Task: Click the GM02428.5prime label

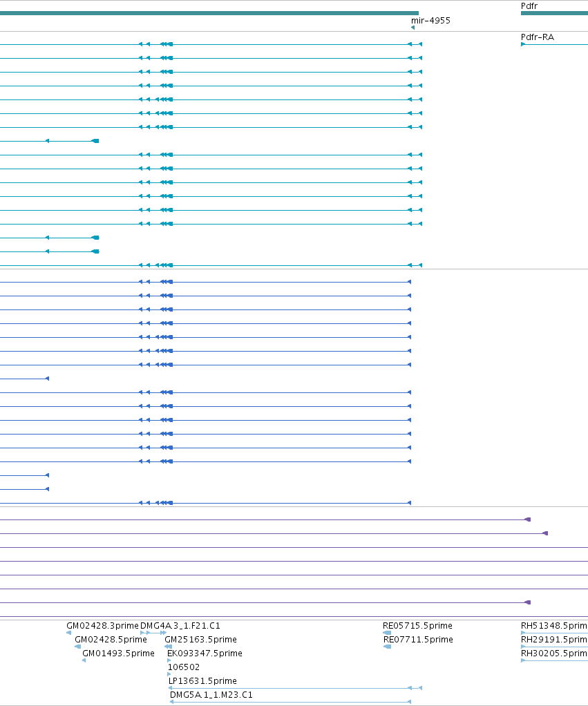Action: (x=111, y=640)
